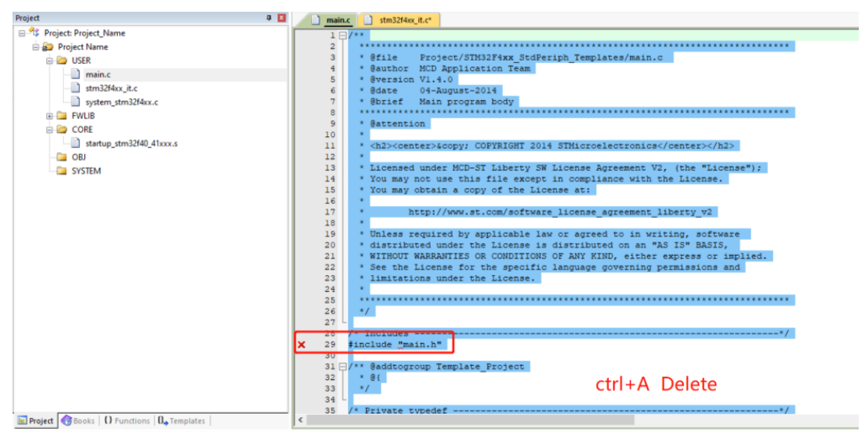Click the horizontal scrollbar left arrow
Image resolution: width=868 pixels, height=434 pixels.
click(300, 419)
